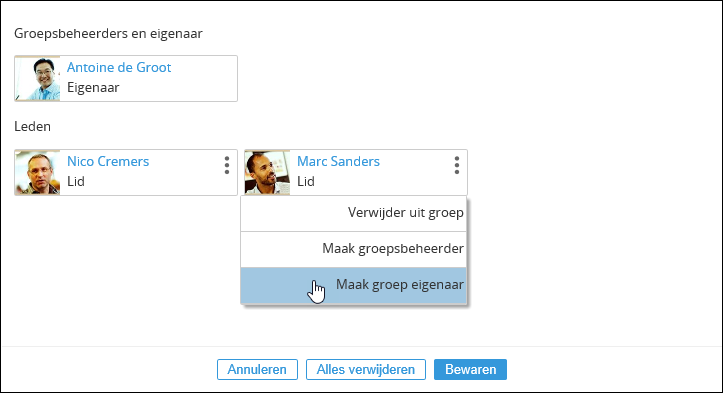The width and height of the screenshot is (723, 393).
Task: Click the 'Lid' role label under Marc Sanders
Action: (x=306, y=182)
